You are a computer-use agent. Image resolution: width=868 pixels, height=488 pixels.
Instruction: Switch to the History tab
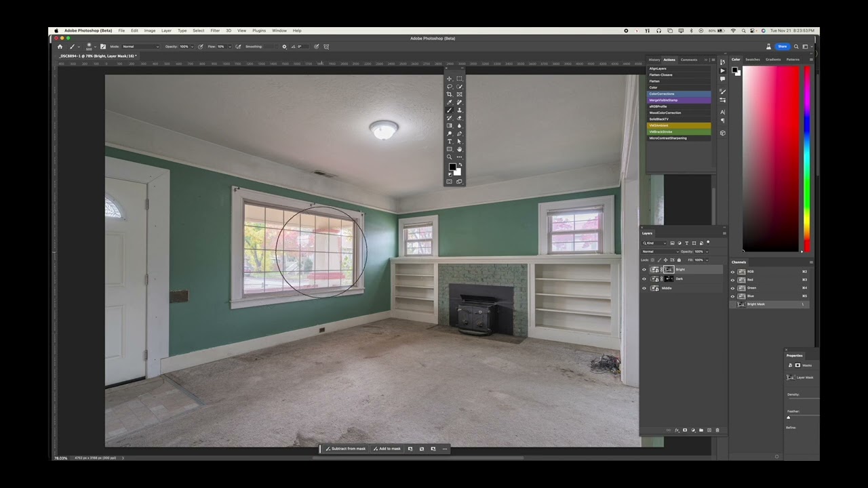coord(654,60)
